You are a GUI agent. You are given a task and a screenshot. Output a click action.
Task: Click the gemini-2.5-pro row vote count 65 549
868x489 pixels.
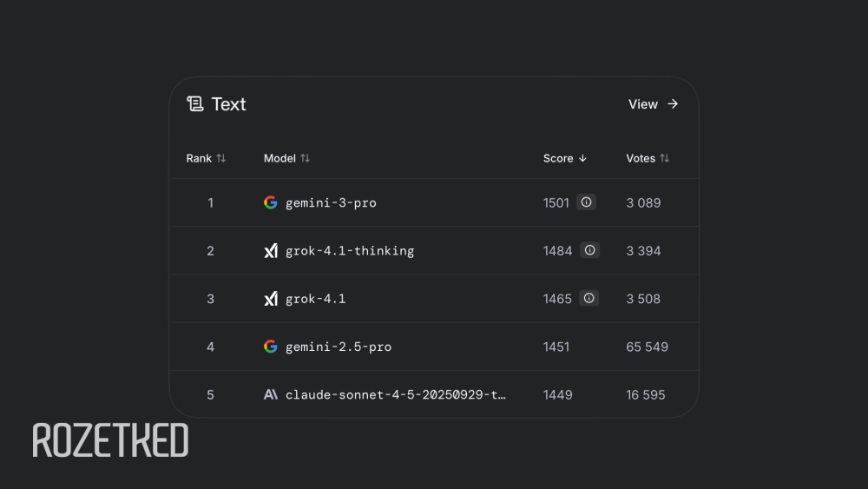pos(647,347)
